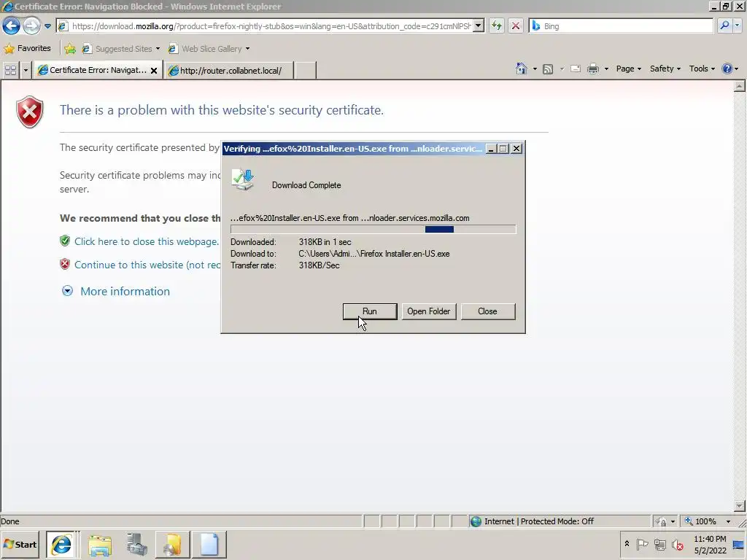Click the Help question mark icon
Screen dimensions: 747x560
click(x=727, y=69)
